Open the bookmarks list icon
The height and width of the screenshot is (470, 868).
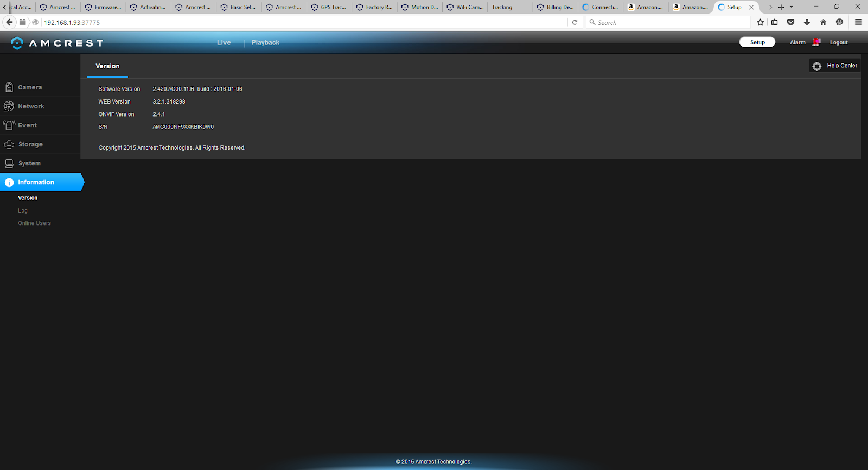pos(775,22)
